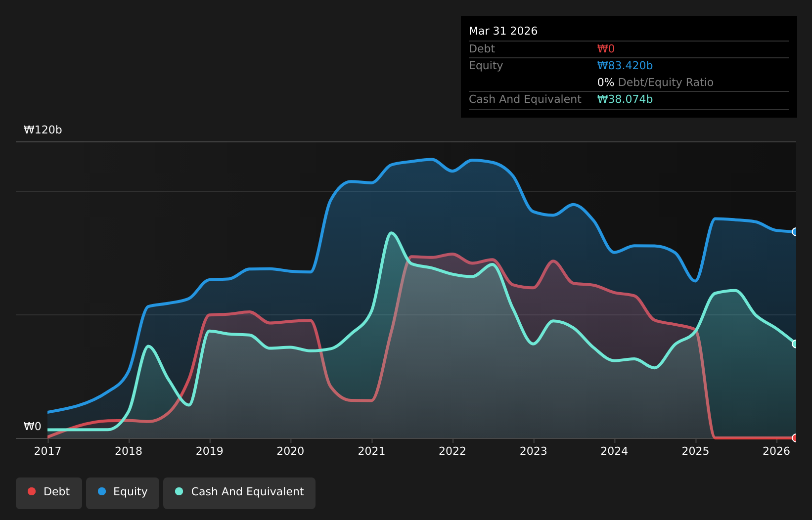Click the Debt tooltip row label
Image resolution: width=812 pixels, height=520 pixels.
point(482,49)
